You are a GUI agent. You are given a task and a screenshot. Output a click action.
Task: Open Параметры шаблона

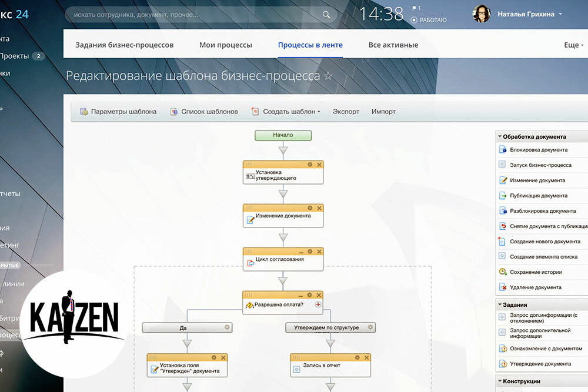(118, 112)
